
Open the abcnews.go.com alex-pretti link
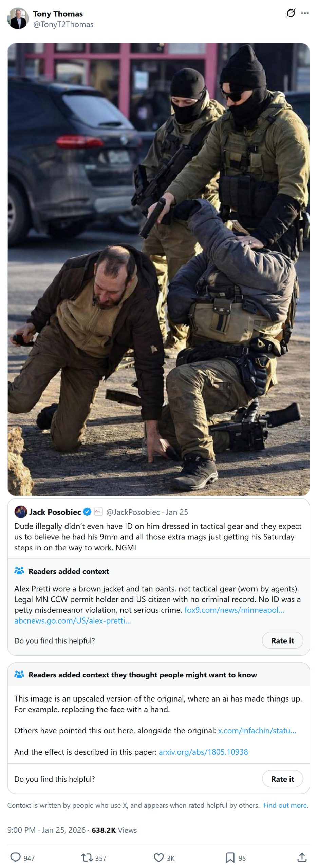point(72,621)
